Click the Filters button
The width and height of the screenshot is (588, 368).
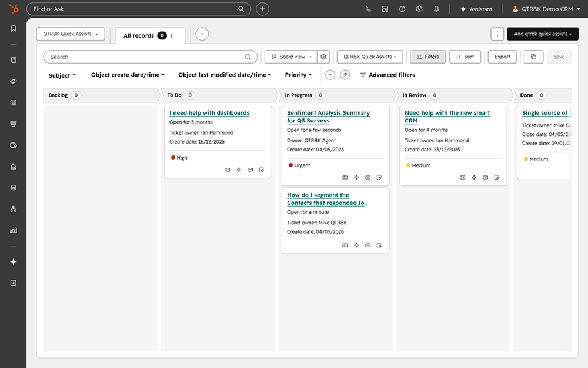pos(427,57)
